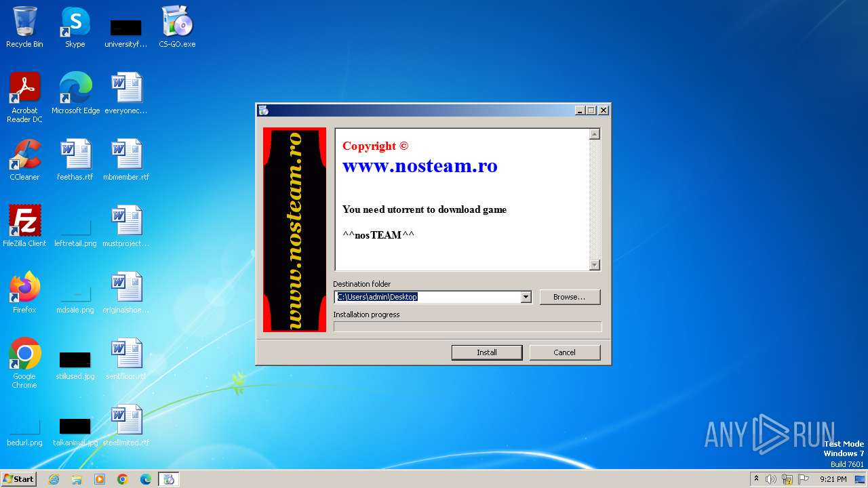Click 'You need utorrent to download game' text
Screen dimensions: 868x488
tap(425, 209)
